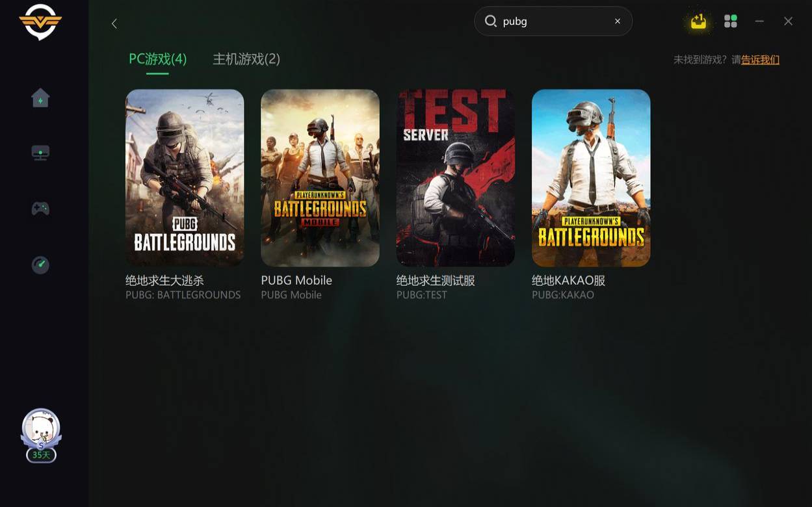Click the subtitle PUBG: BATTLEGROUNDS
Viewport: 812px width, 507px height.
(183, 295)
